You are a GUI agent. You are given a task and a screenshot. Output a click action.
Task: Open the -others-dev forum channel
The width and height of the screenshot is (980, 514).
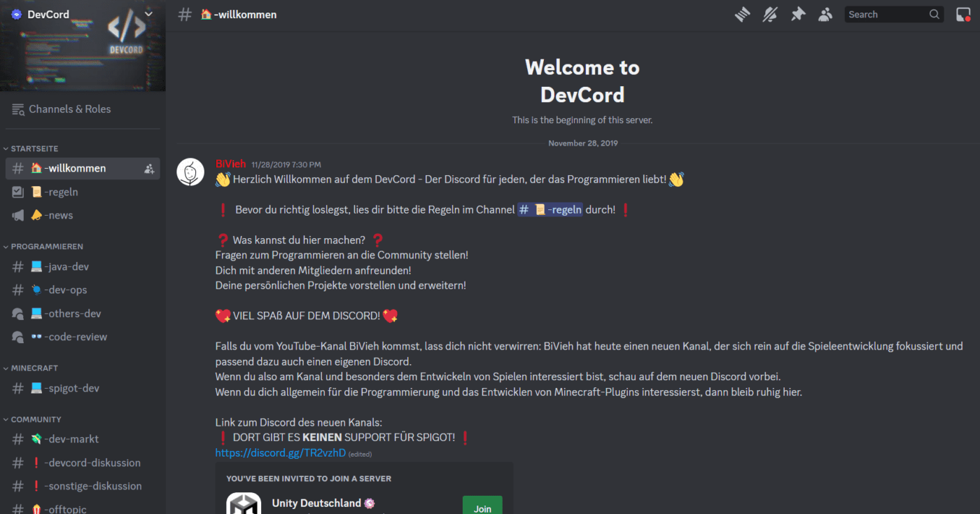point(83,314)
